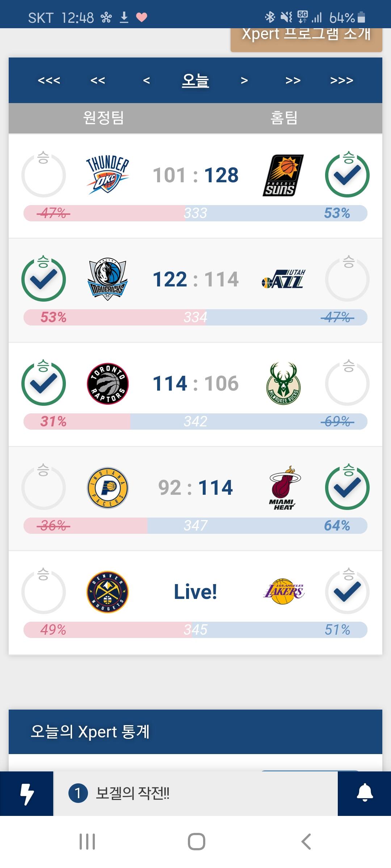Tap the Los Angeles Lakers logo
This screenshot has width=391, height=868.
pos(284,592)
